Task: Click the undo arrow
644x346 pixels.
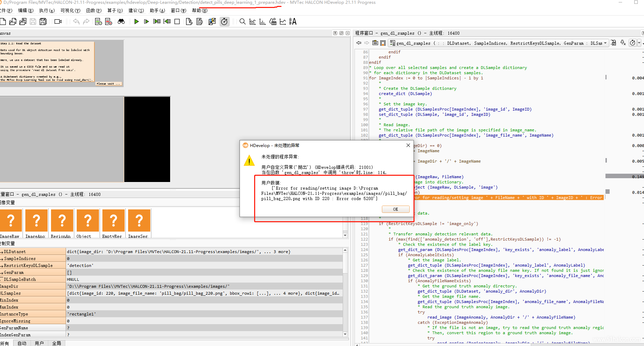Action: tap(76, 21)
